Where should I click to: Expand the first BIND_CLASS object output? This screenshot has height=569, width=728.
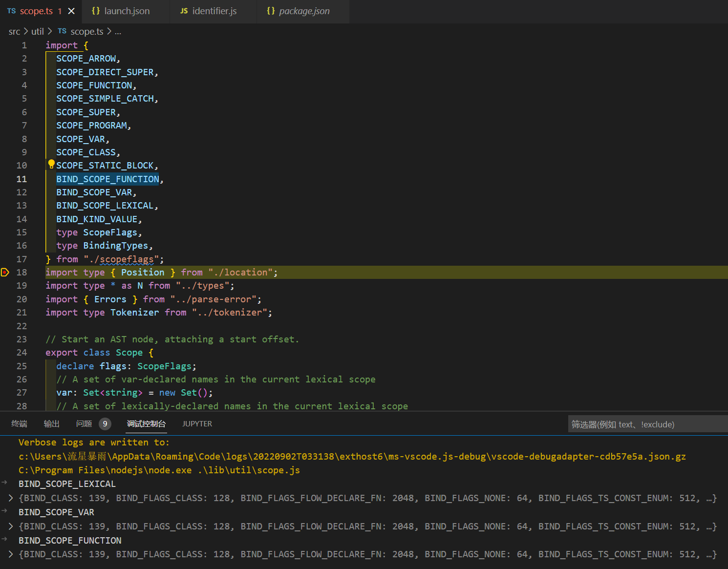pos(11,498)
